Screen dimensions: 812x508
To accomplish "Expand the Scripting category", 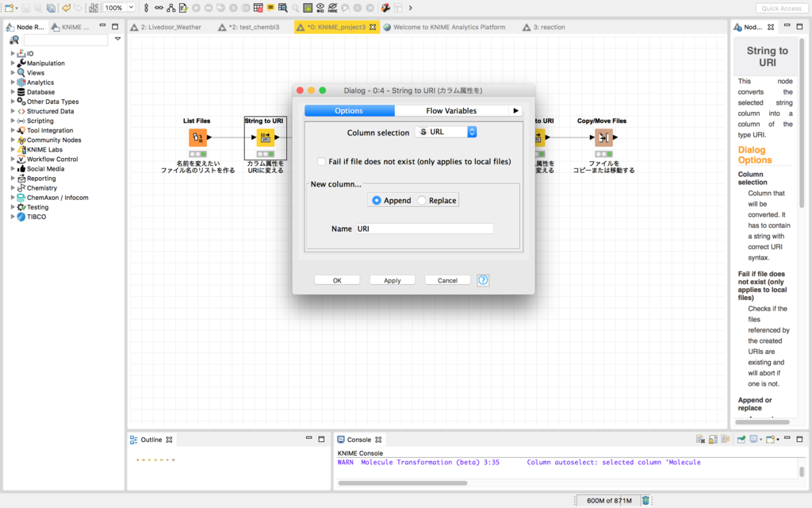I will pyautogui.click(x=13, y=121).
